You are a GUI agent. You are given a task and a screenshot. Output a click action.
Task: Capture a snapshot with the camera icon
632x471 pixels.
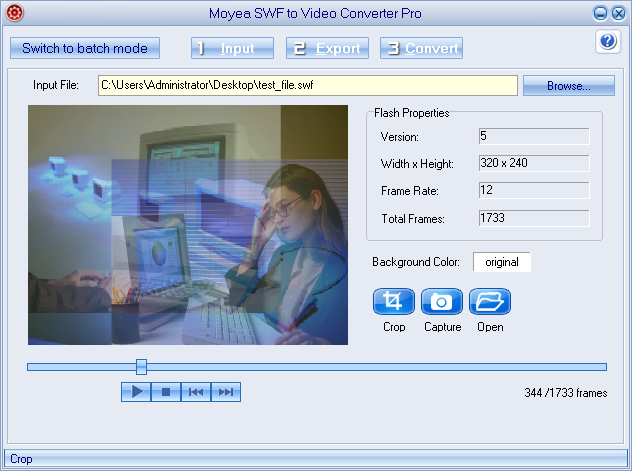[x=442, y=302]
